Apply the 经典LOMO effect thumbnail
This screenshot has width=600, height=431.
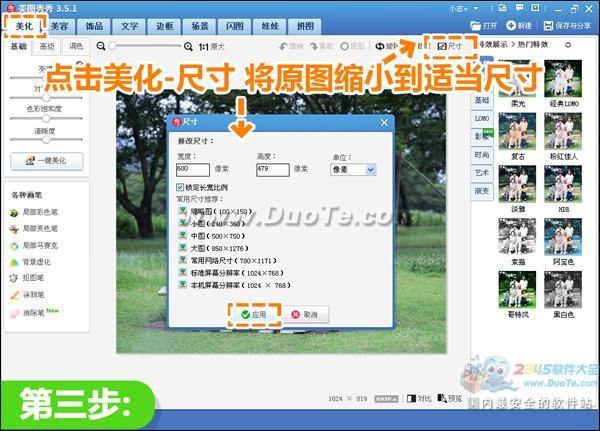(x=563, y=78)
